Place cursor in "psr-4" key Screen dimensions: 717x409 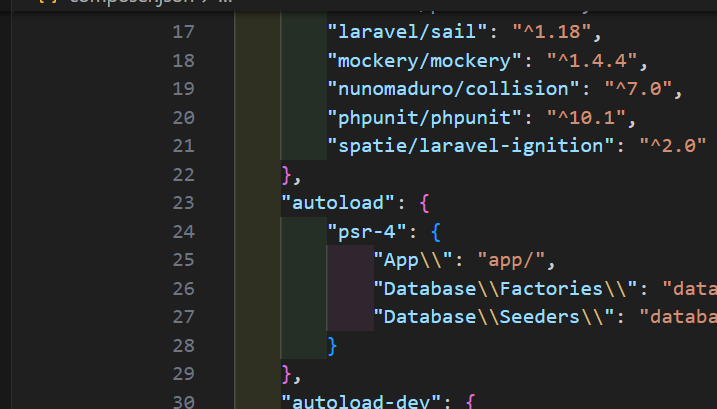(x=367, y=232)
